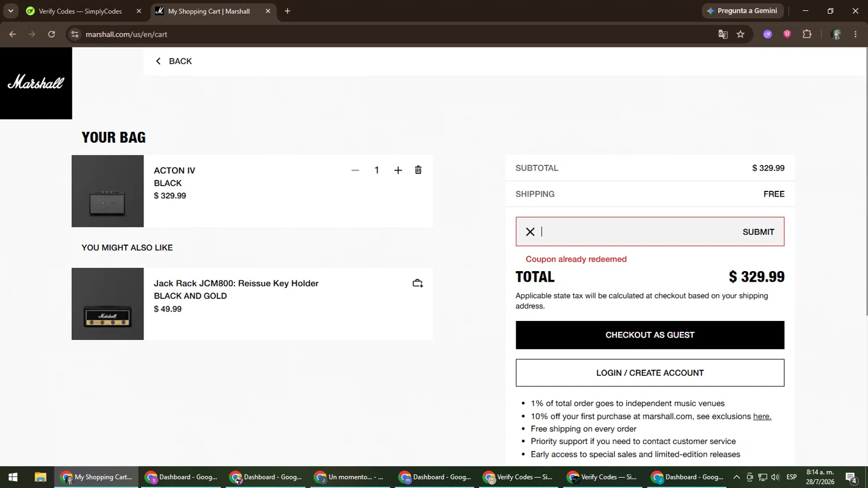Select the '$ 49.99' price
Screen dimensions: 868x488
168,309
